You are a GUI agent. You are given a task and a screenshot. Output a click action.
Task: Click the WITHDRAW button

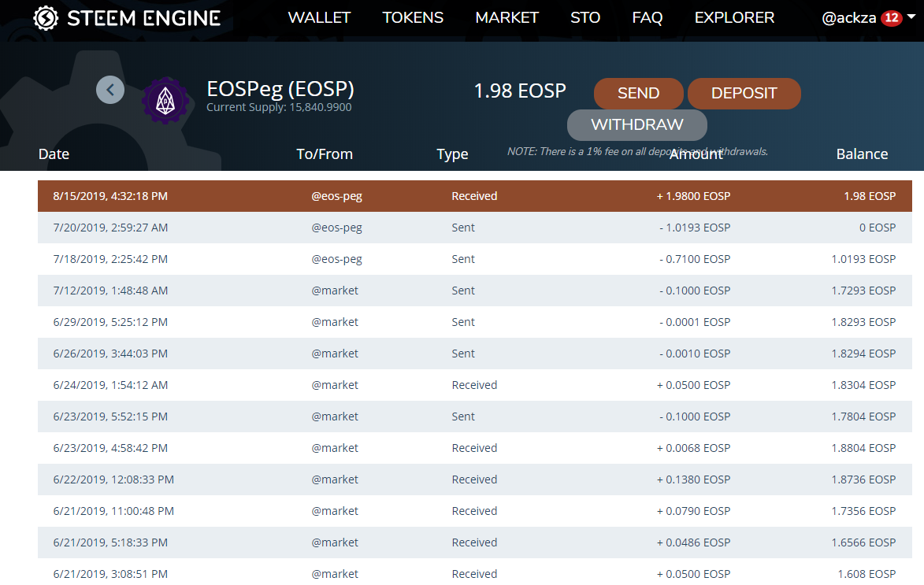(x=637, y=125)
